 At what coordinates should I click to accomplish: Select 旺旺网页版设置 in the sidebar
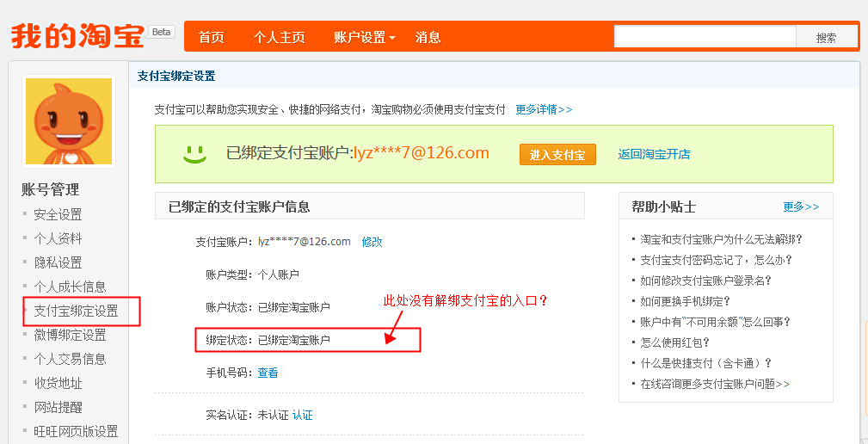click(76, 431)
